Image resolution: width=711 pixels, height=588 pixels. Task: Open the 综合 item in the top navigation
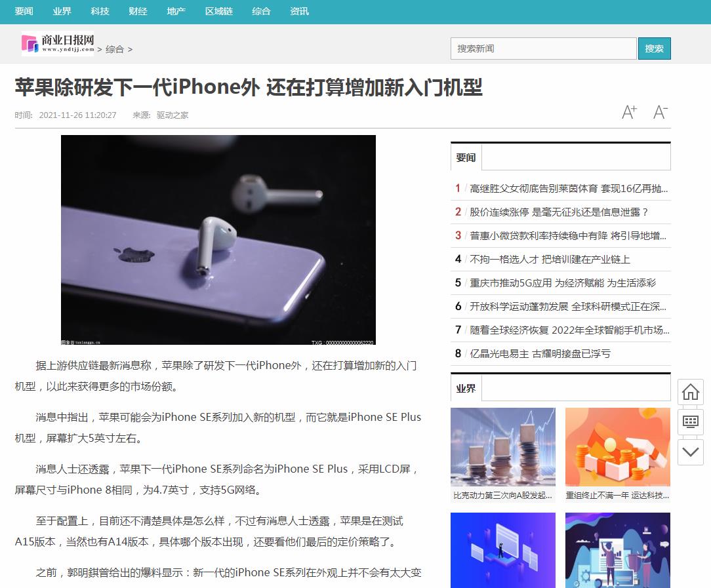pos(261,11)
